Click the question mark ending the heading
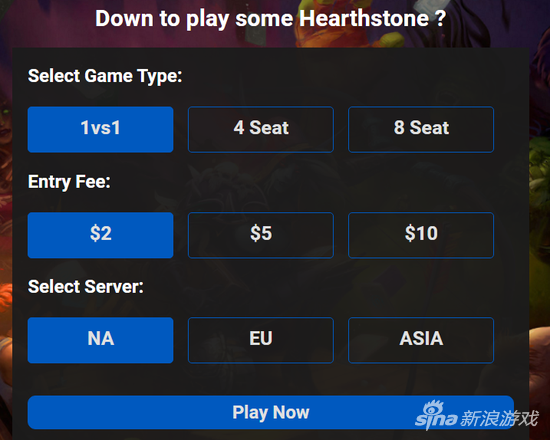Image resolution: width=550 pixels, height=440 pixels. coord(441,18)
